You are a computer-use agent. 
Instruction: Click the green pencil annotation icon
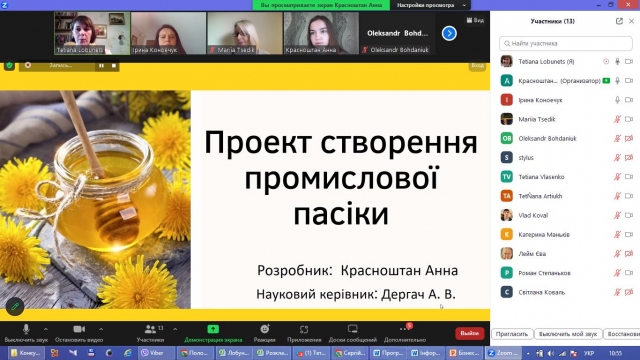[x=15, y=306]
